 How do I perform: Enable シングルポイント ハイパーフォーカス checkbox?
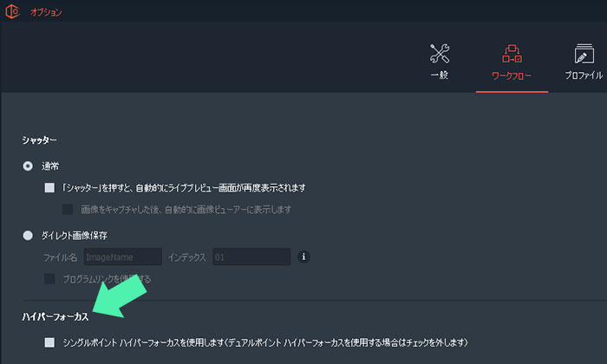click(x=49, y=342)
